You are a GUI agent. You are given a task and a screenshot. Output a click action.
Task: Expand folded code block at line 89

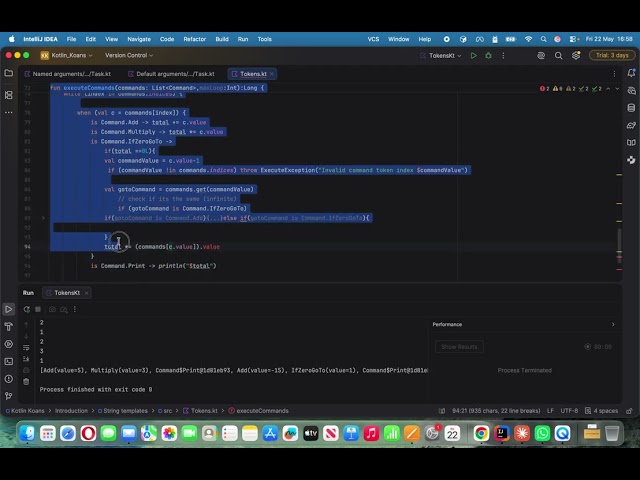click(43, 218)
